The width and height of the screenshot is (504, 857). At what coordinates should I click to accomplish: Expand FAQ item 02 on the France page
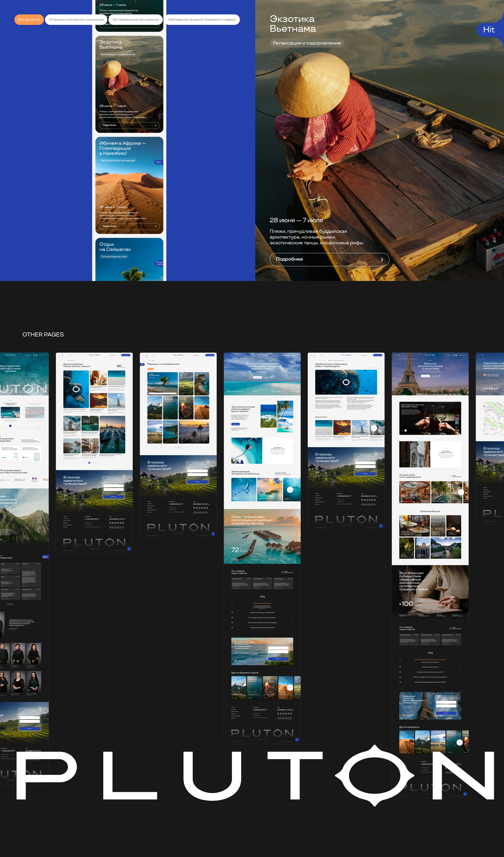pos(430,667)
